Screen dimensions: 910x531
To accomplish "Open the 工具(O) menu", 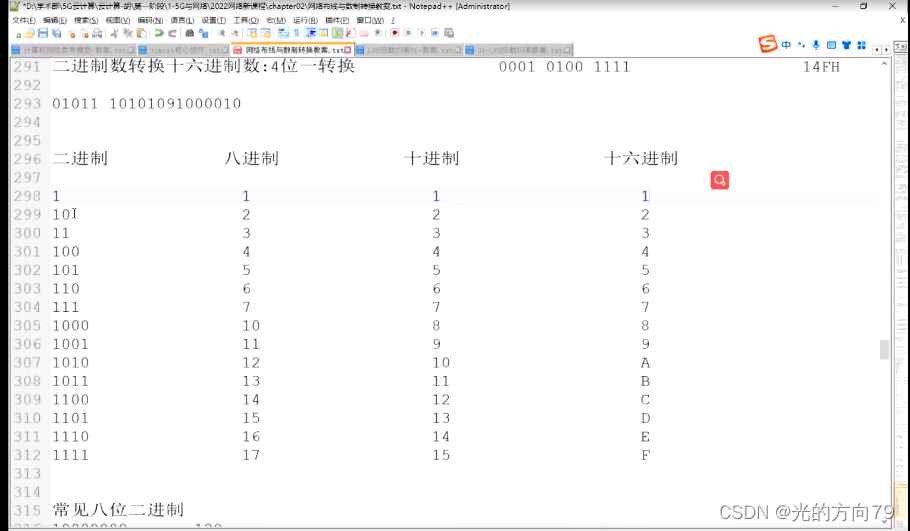I will (245, 20).
